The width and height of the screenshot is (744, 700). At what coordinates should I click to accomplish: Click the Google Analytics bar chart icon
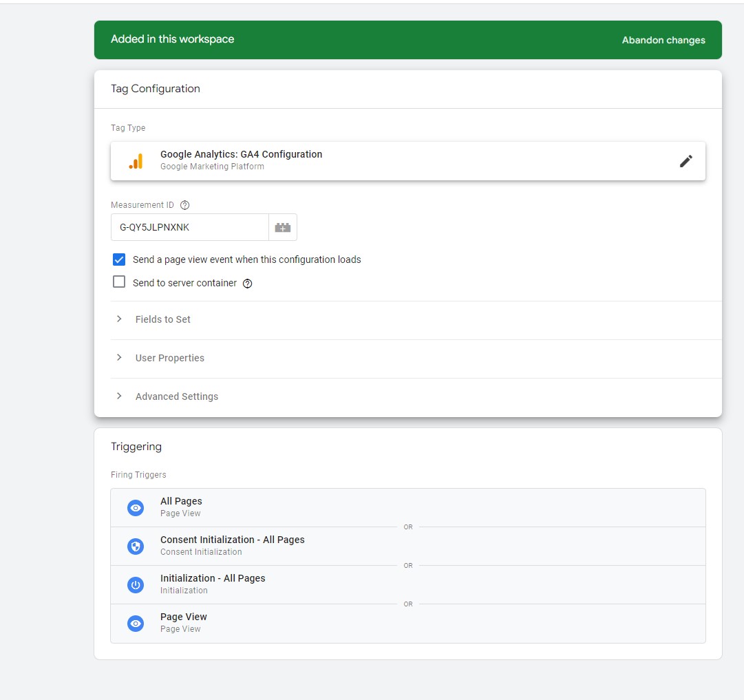[136, 161]
